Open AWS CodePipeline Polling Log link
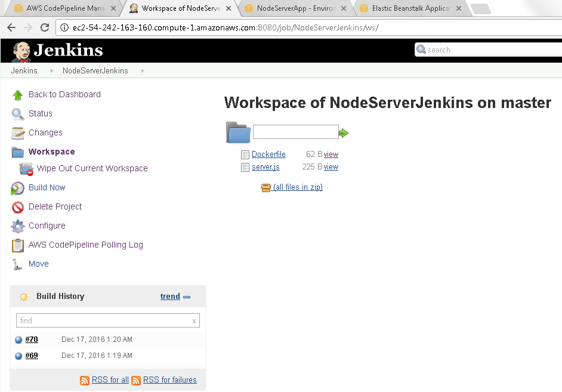 coord(86,245)
